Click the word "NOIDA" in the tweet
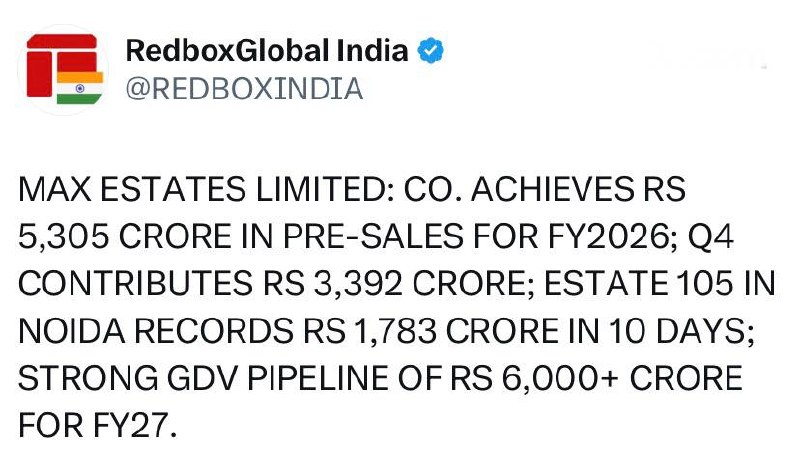Screen dimensions: 800x472 [x=63, y=332]
